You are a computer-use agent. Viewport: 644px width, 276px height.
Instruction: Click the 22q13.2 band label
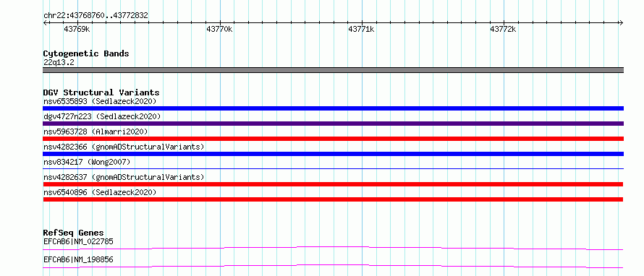coord(59,63)
